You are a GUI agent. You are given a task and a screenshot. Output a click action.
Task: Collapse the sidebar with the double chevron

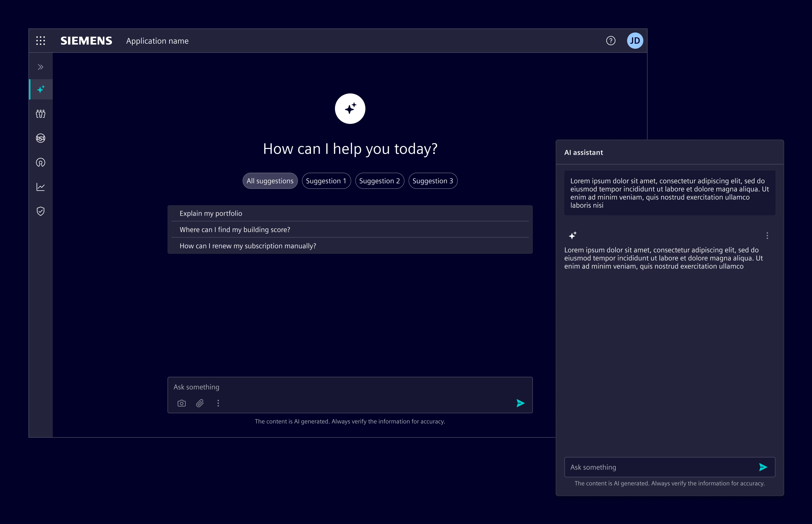tap(41, 66)
